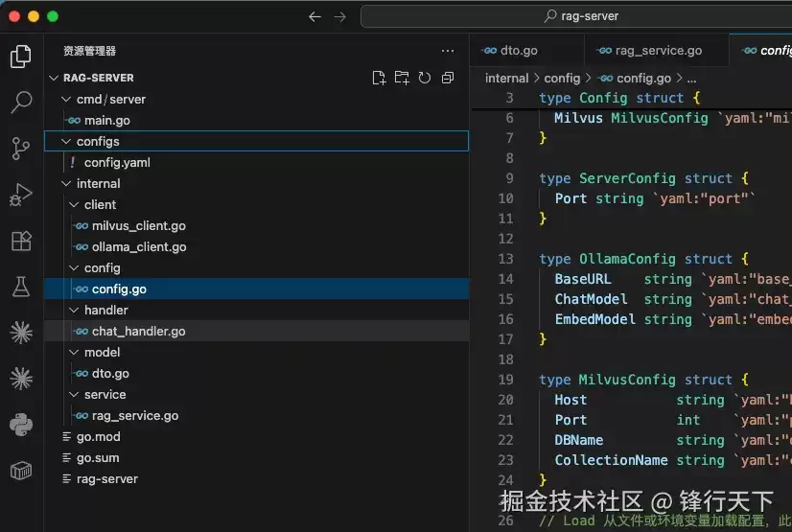Open the Search view icon
Image resolution: width=792 pixels, height=532 pixels.
[x=21, y=102]
